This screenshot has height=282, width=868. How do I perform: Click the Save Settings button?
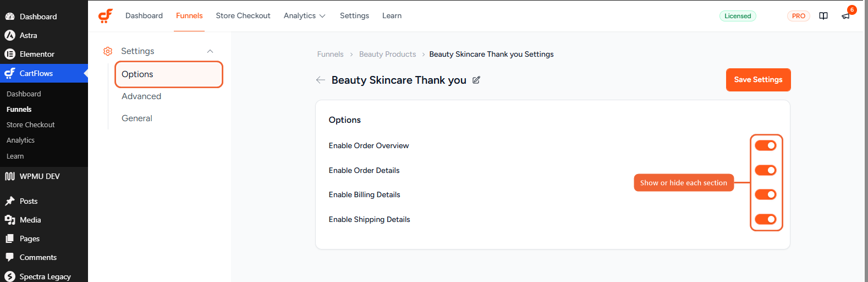coord(758,80)
